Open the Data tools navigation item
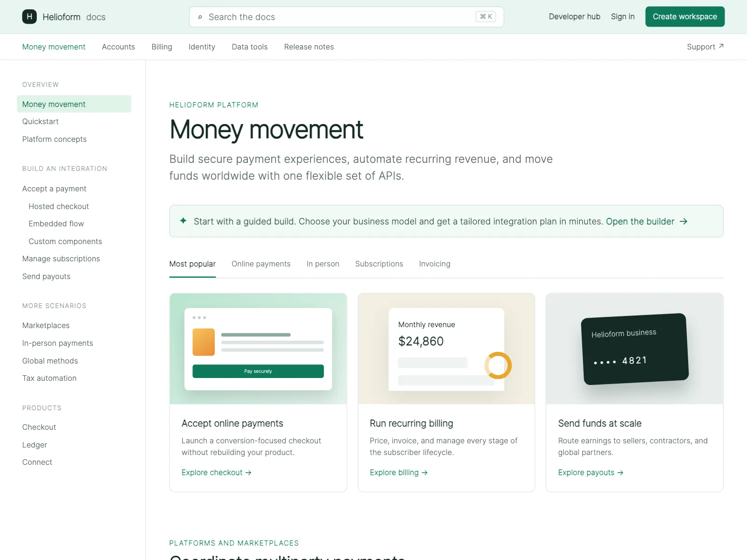Screen dimensions: 747x560 (250, 47)
